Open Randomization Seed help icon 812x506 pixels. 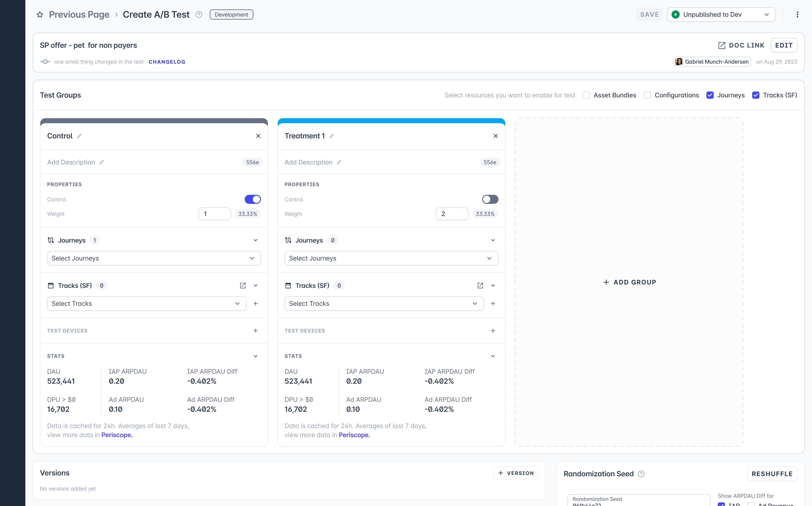641,474
